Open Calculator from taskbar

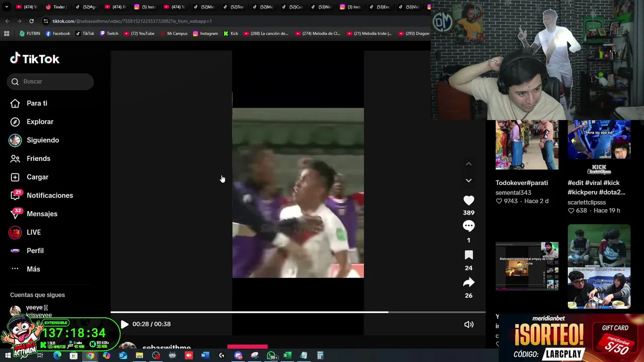320,355
